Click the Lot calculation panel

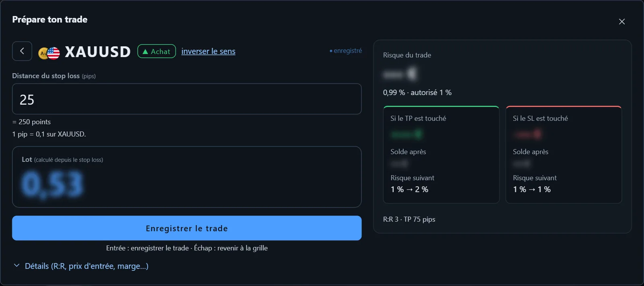coord(187,177)
